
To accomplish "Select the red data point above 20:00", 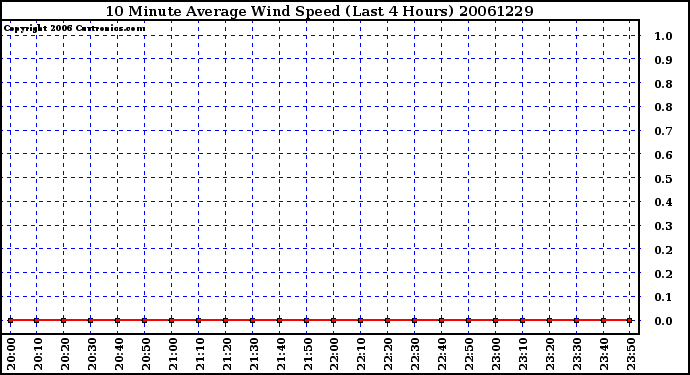I will (10, 320).
